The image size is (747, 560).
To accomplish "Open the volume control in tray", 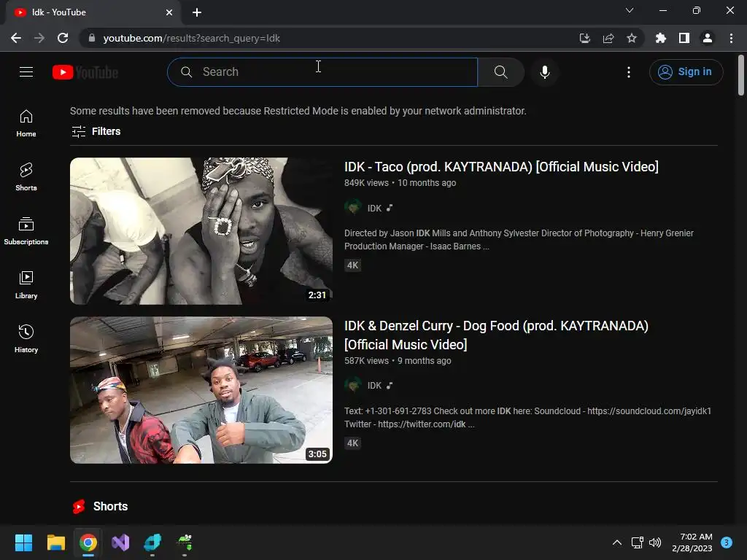I will click(655, 542).
